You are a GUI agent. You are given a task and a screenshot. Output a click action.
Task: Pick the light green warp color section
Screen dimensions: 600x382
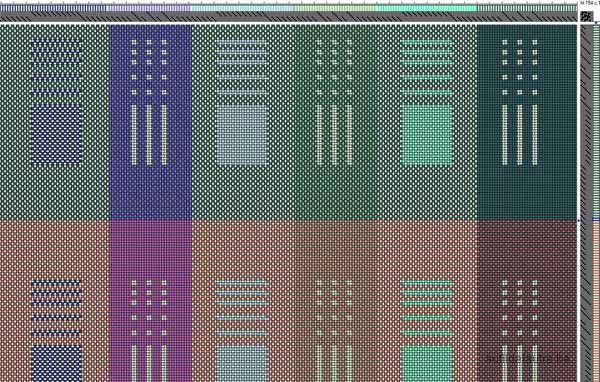(x=335, y=8)
